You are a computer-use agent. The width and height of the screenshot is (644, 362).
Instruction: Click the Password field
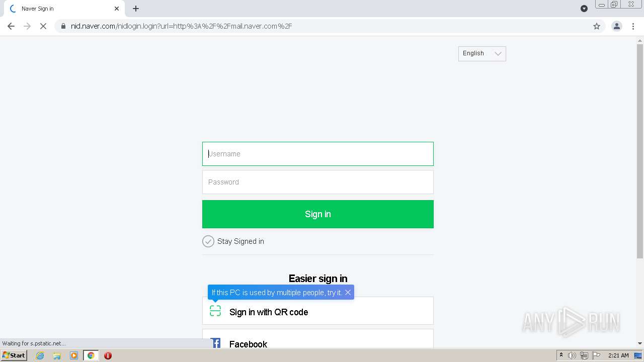[318, 182]
